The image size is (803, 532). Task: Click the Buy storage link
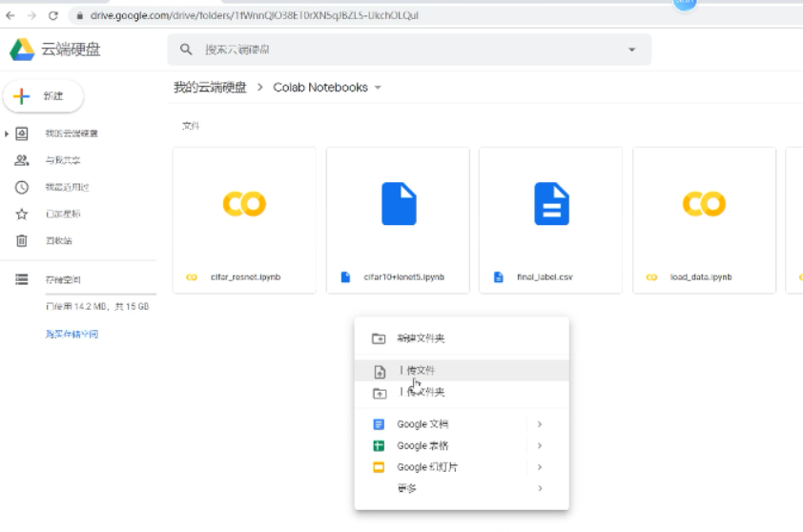click(72, 334)
